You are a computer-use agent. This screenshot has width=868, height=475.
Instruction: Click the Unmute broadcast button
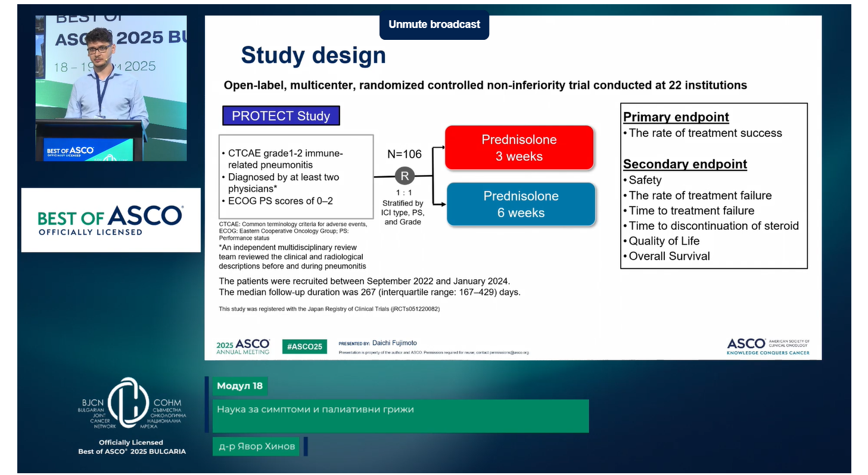click(434, 25)
